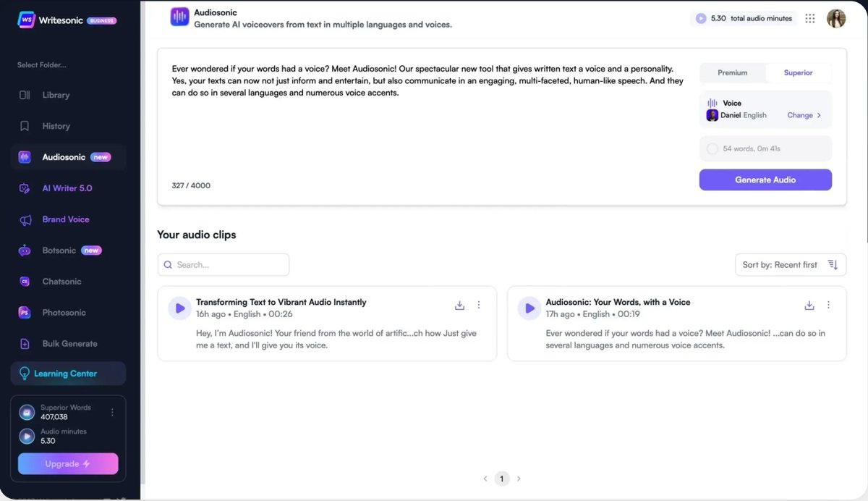Switch to Premium quality tab

tap(732, 73)
